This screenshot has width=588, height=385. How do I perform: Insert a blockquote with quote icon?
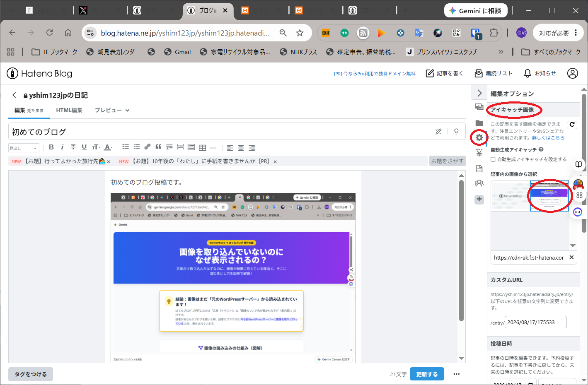click(158, 147)
